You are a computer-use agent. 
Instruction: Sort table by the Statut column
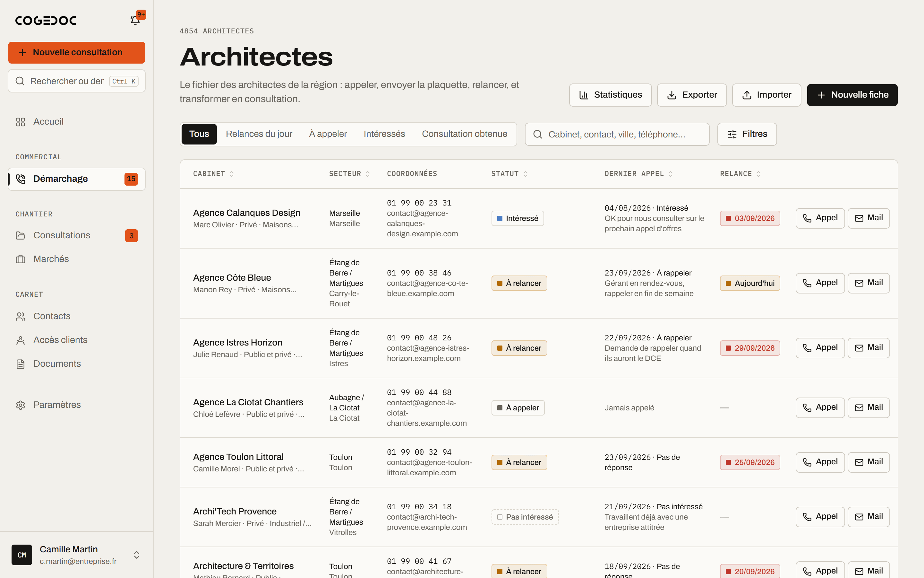509,174
